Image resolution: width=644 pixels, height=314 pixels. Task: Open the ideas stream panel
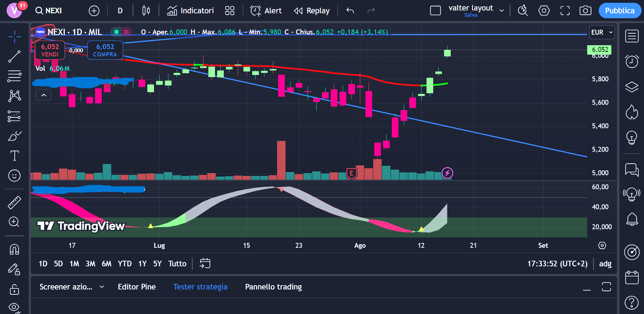(632, 194)
